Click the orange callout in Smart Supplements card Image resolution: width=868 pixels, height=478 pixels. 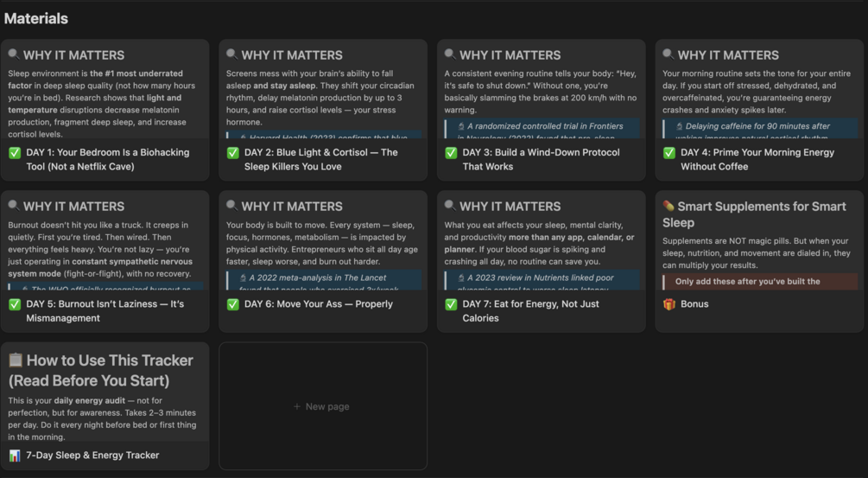pyautogui.click(x=759, y=281)
